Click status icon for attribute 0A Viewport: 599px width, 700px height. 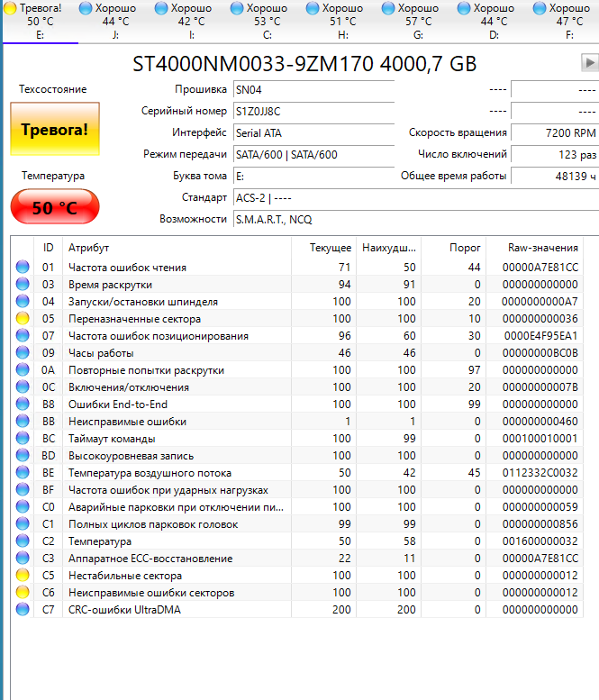coord(23,369)
